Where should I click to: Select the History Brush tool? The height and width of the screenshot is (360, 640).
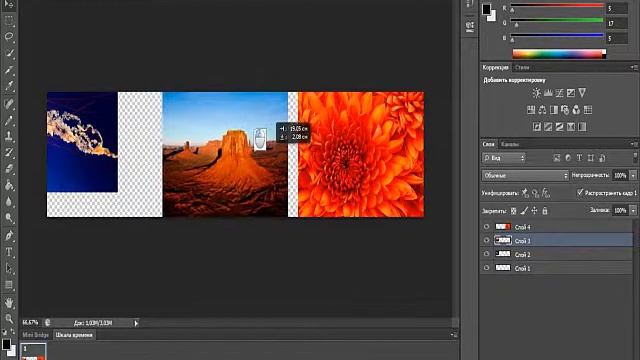(x=9, y=153)
